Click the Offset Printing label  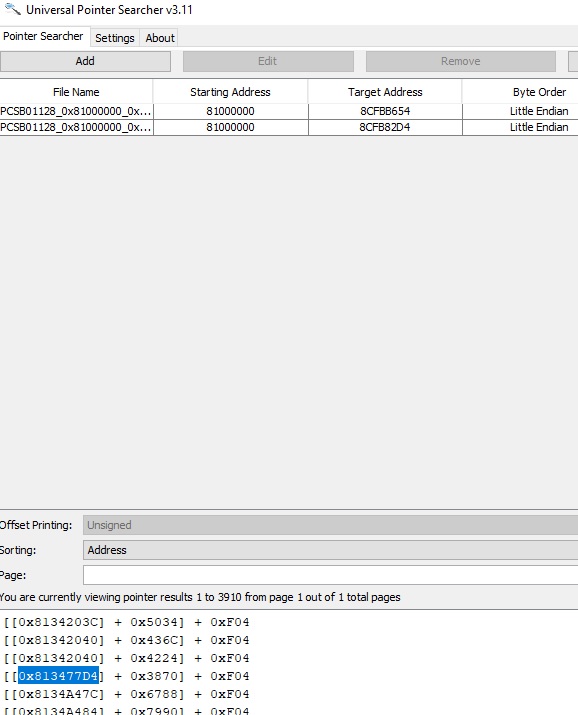36,525
